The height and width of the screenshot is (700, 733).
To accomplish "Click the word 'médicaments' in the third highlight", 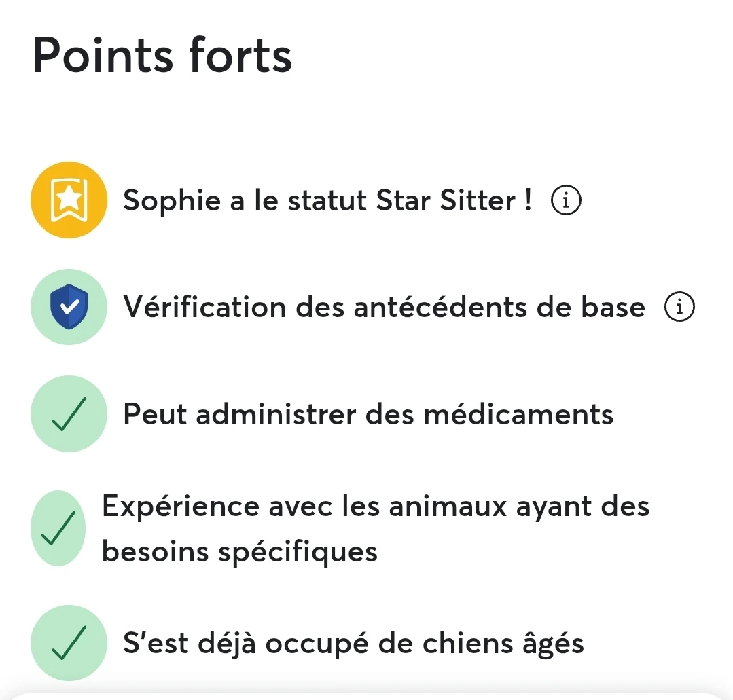I will click(518, 414).
